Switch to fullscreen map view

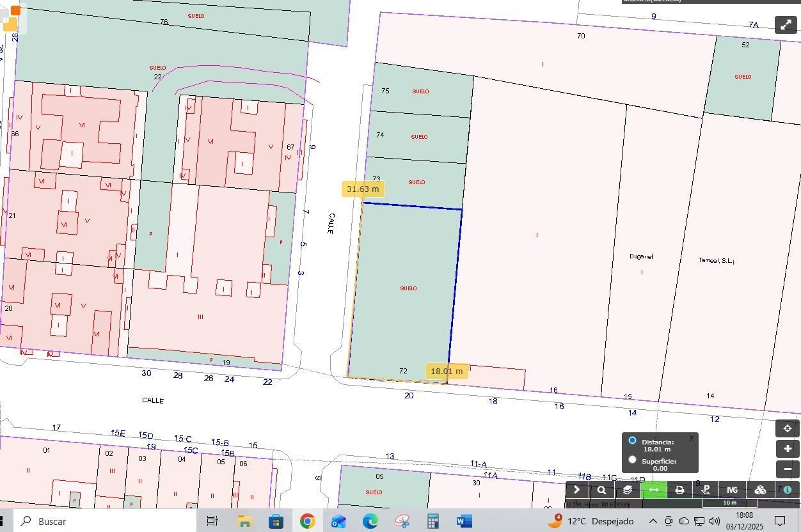[x=786, y=25]
